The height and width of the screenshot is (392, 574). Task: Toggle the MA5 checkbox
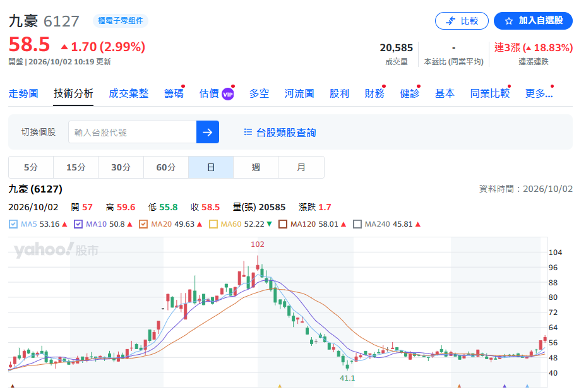[x=13, y=224]
